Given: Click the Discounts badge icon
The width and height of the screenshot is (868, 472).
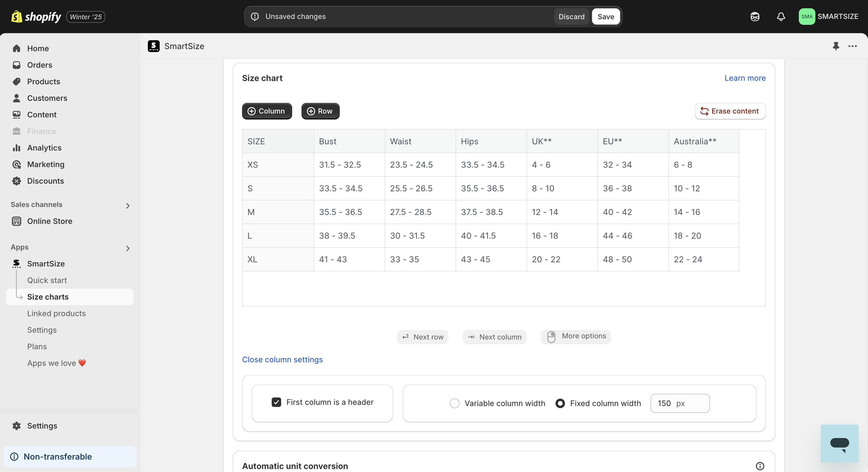Looking at the screenshot, I should point(17,181).
